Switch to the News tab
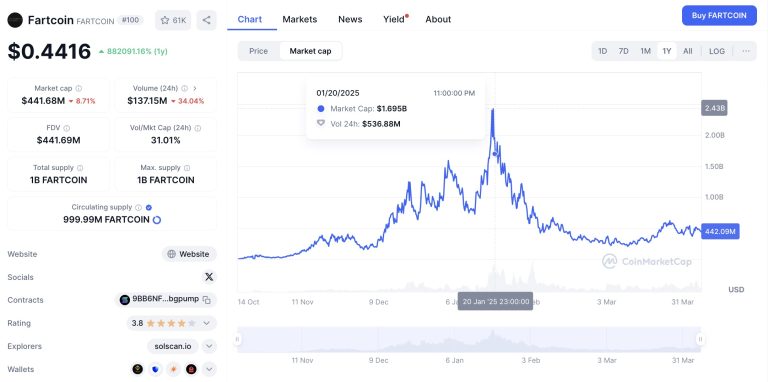Image resolution: width=768 pixels, height=382 pixels. pyautogui.click(x=350, y=19)
